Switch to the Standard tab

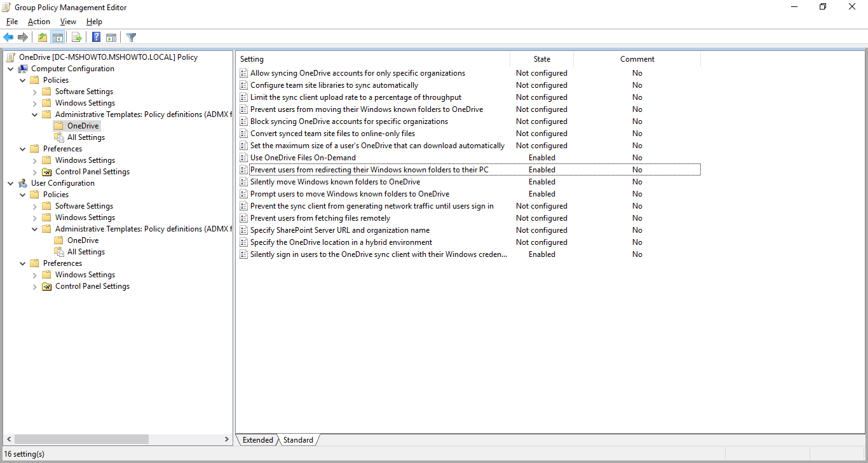tap(298, 440)
